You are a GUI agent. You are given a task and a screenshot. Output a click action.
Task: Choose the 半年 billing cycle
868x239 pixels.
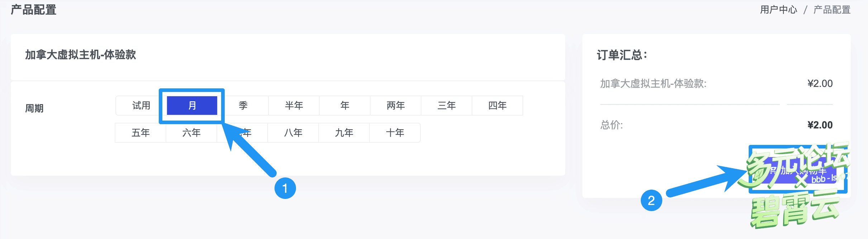[x=294, y=106]
